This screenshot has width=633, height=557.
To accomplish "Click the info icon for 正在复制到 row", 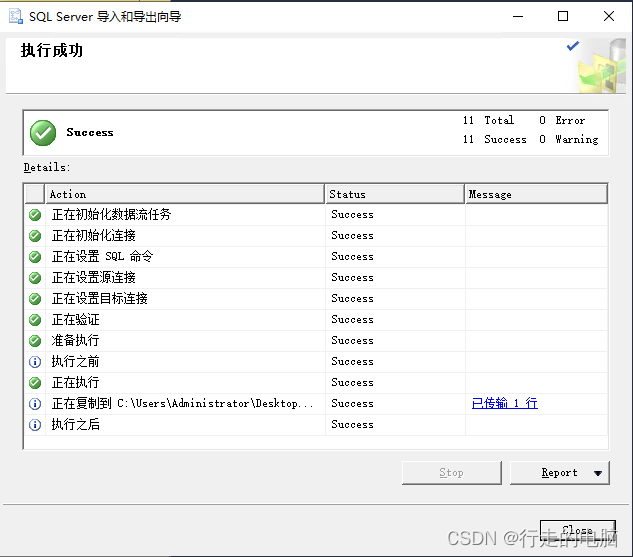I will coord(35,404).
